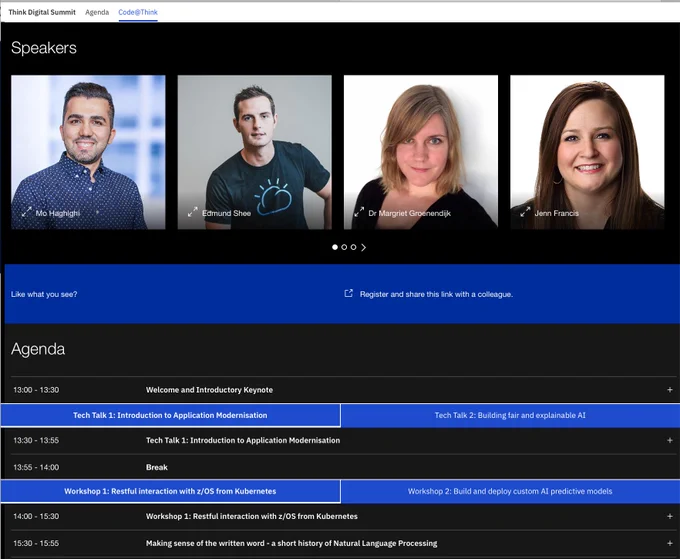The height and width of the screenshot is (559, 680).
Task: Go to next speakers with arrow
Action: pos(363,247)
